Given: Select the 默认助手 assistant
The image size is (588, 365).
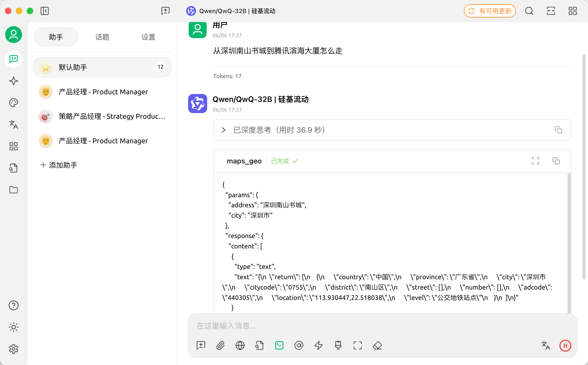Looking at the screenshot, I should click(102, 67).
